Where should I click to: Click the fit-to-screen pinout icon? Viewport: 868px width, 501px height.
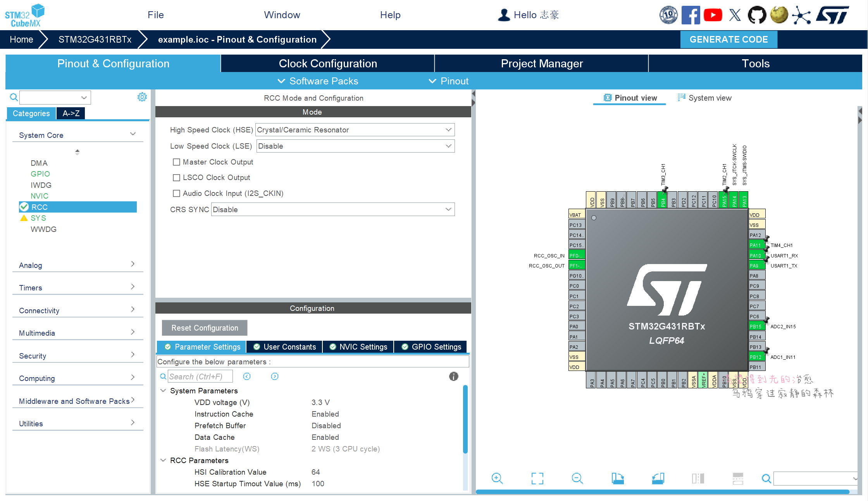pos(537,479)
